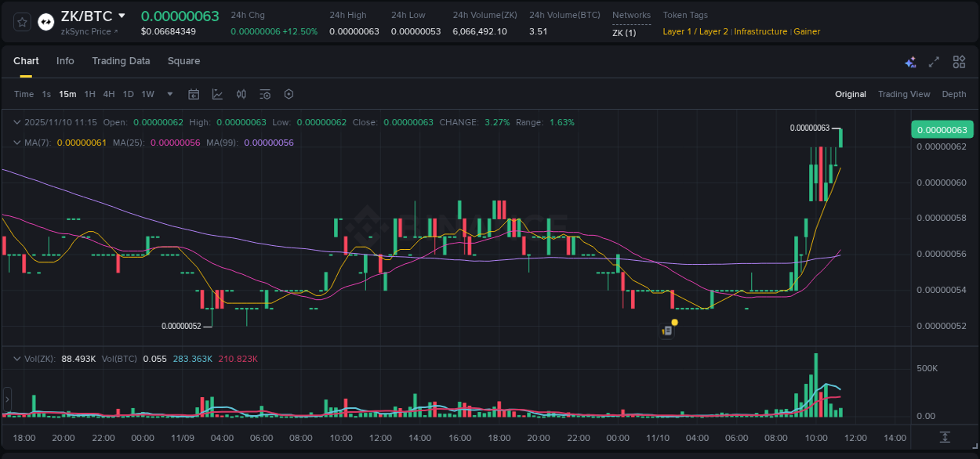Click the hexagon chart settings icon
This screenshot has width=980, height=459.
point(289,94)
